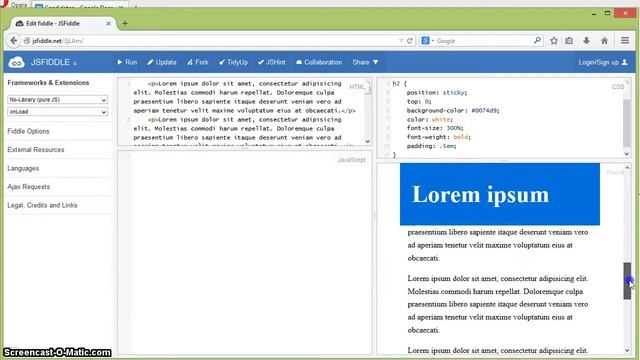Bookmark this page with the star icon
Screen dimensions: 640x360
pos(553,41)
